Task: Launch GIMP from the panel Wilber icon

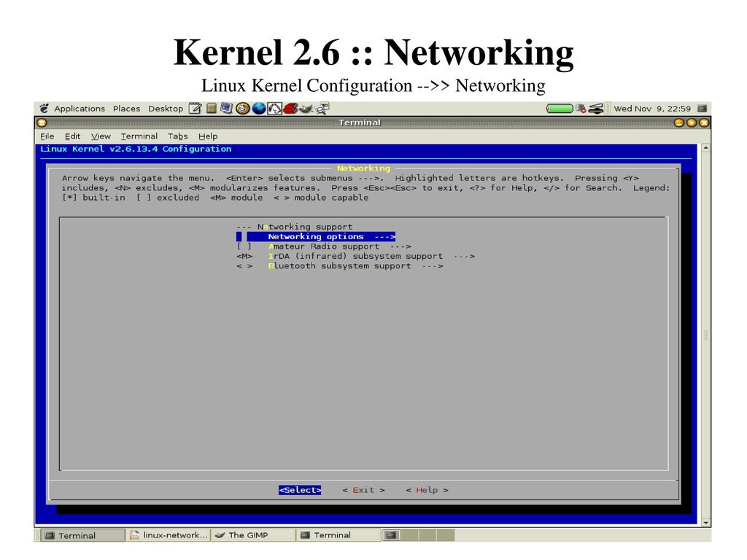Action: 306,109
